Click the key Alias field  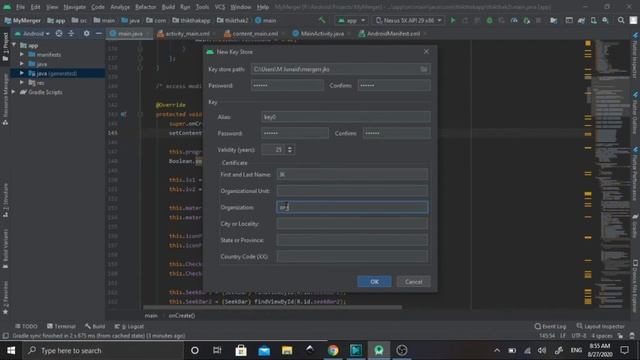(345, 117)
